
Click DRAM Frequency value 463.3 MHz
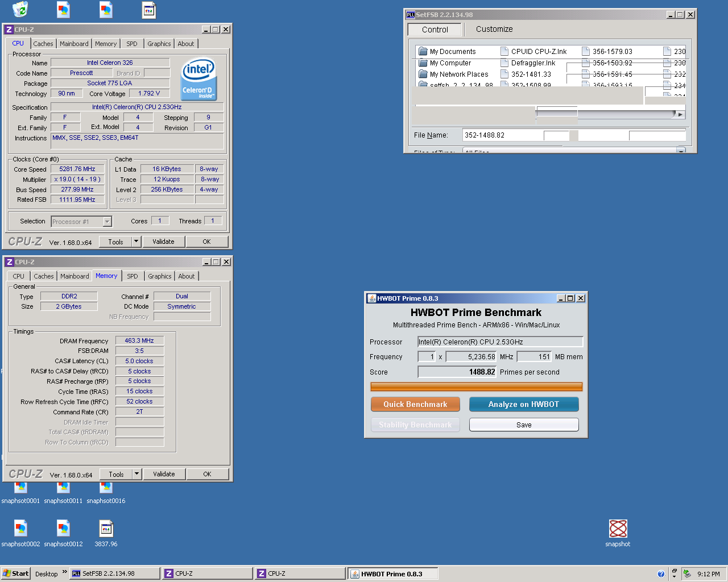[139, 340]
